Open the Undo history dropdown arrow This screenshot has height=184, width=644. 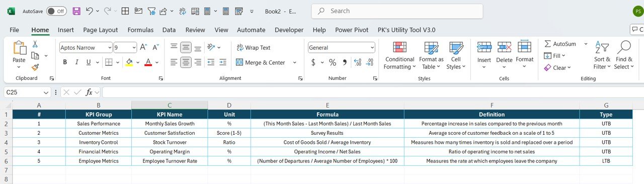(x=97, y=11)
